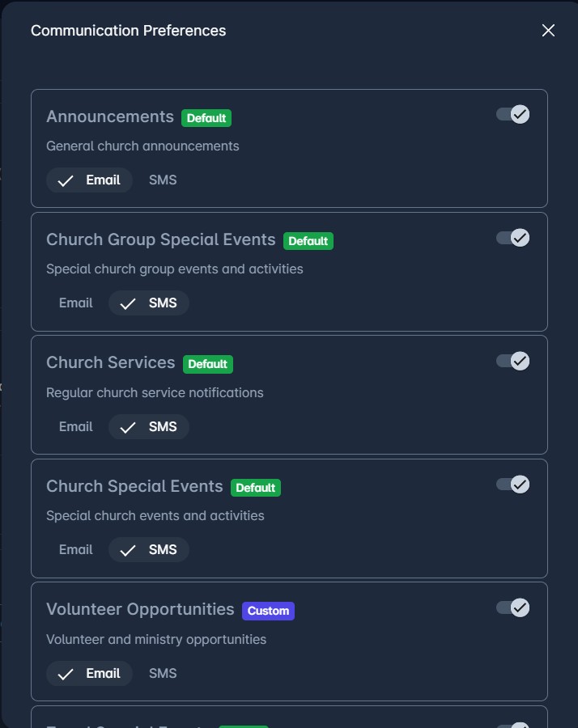Select Email for Church Special Events
This screenshot has height=728, width=578.
(76, 550)
